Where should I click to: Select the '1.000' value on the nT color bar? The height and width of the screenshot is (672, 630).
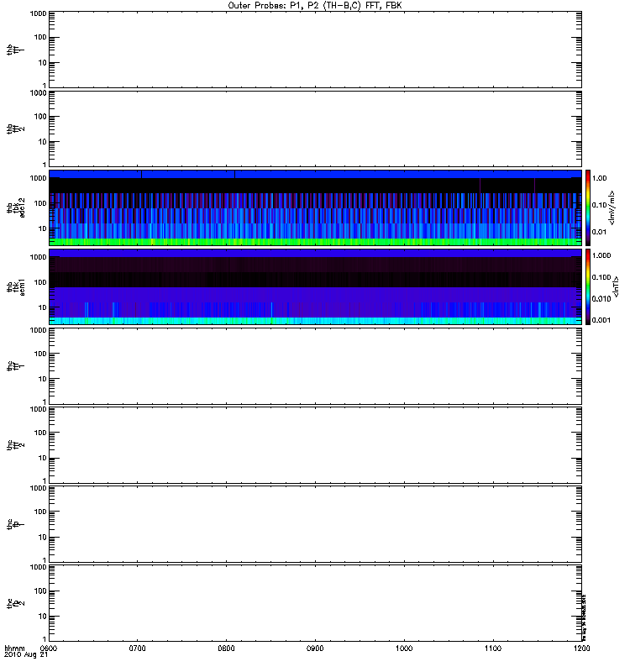(601, 255)
